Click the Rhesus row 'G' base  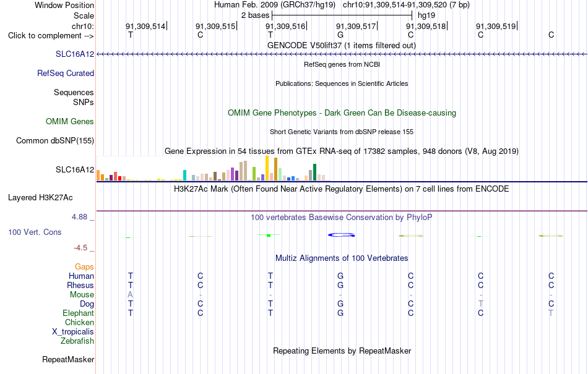[340, 285]
